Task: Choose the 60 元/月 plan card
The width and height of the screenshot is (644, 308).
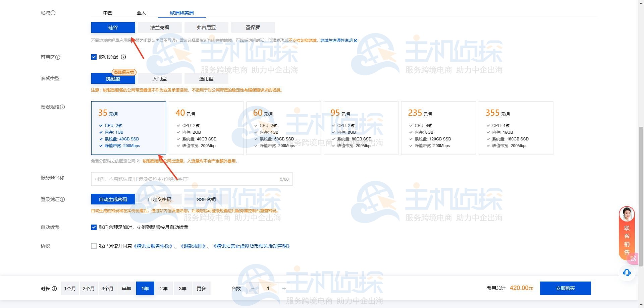Action: [x=283, y=128]
